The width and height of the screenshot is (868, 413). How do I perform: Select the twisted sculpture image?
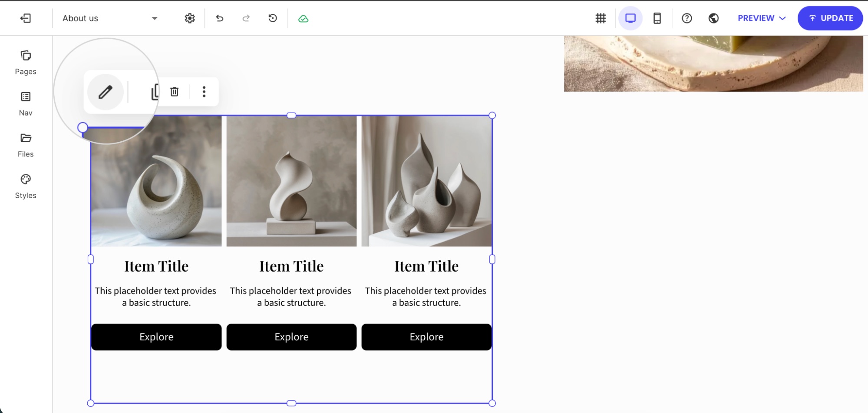291,181
